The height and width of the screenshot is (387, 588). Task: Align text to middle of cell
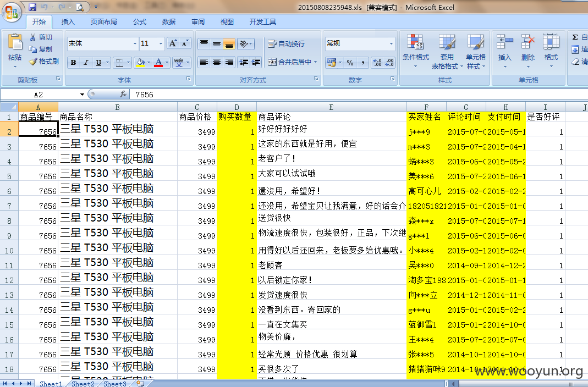point(217,44)
